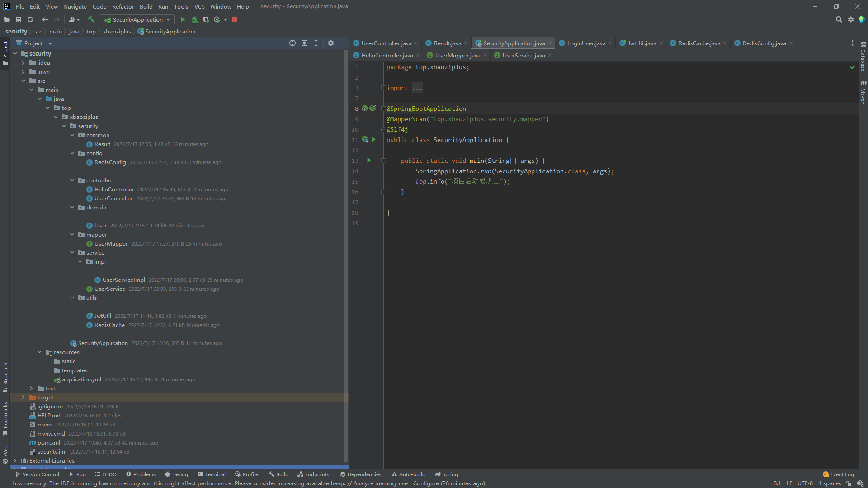
Task: Click the Build project hammer icon
Action: click(x=91, y=19)
